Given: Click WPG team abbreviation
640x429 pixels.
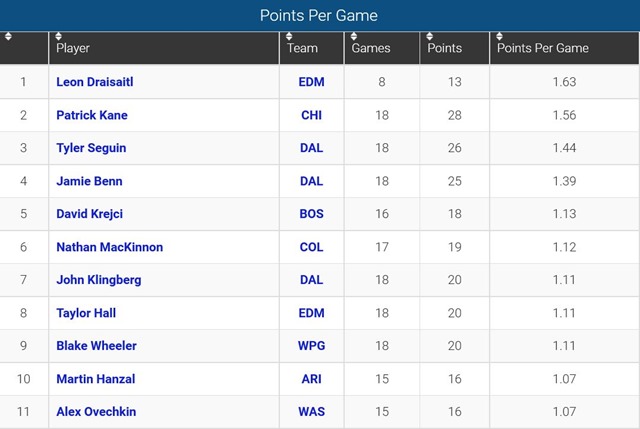Looking at the screenshot, I should [x=311, y=346].
